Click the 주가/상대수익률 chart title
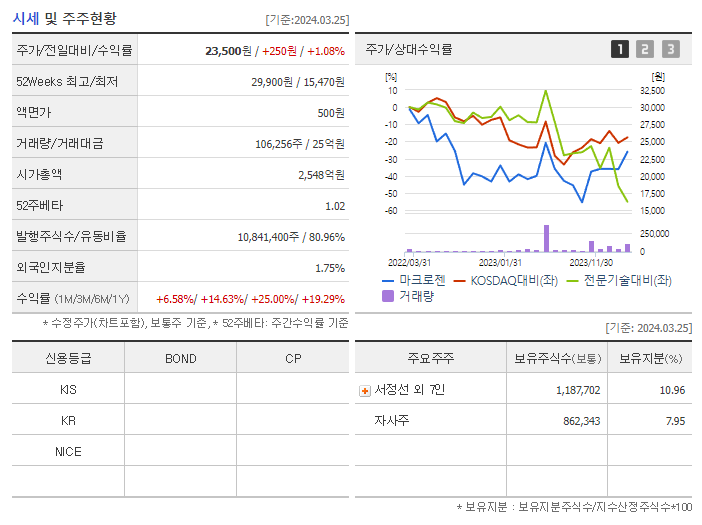Image resolution: width=702 pixels, height=525 pixels. (x=409, y=49)
